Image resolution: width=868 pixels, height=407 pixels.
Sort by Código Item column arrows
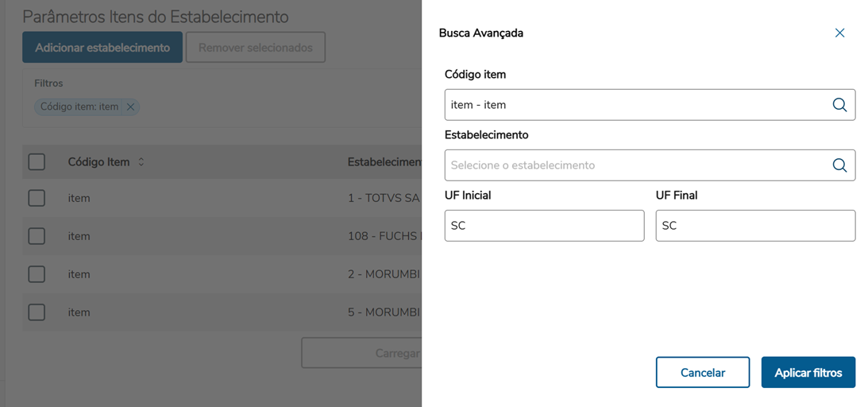pos(141,162)
